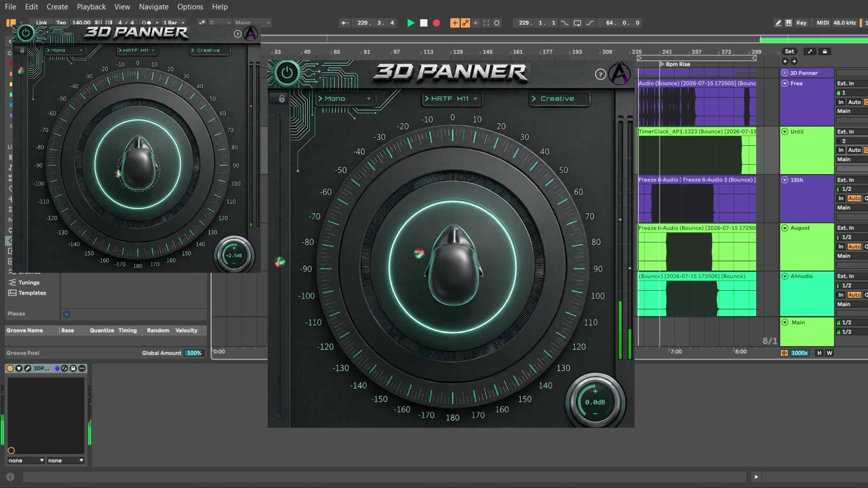Unfold the Until track
This screenshot has width=868, height=488.
pos(785,131)
